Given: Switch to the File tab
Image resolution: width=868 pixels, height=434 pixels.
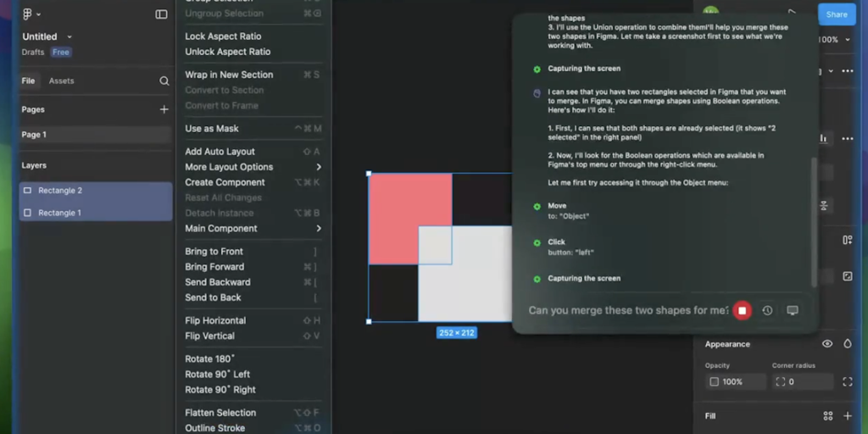Looking at the screenshot, I should (x=28, y=81).
